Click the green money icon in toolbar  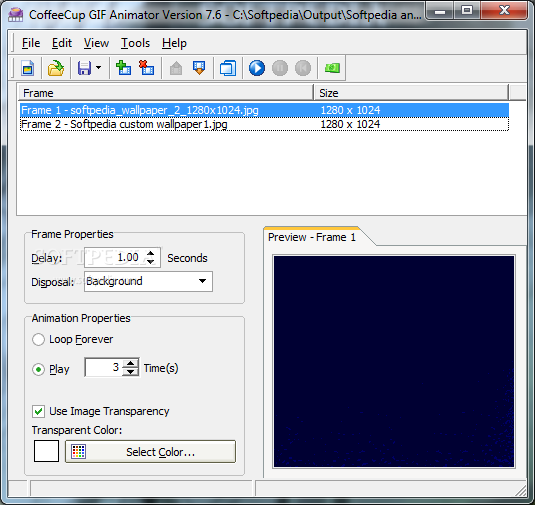pos(332,68)
